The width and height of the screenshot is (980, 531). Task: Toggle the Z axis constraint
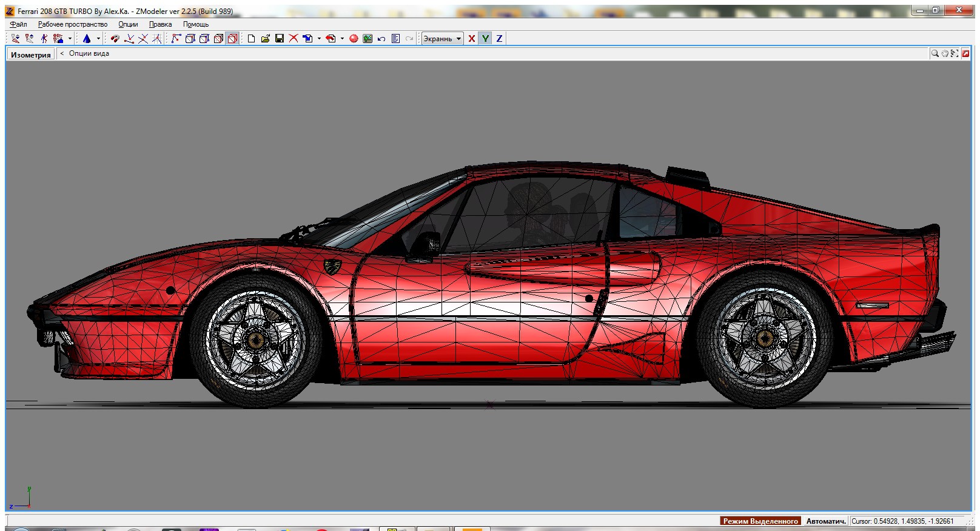pyautogui.click(x=500, y=39)
